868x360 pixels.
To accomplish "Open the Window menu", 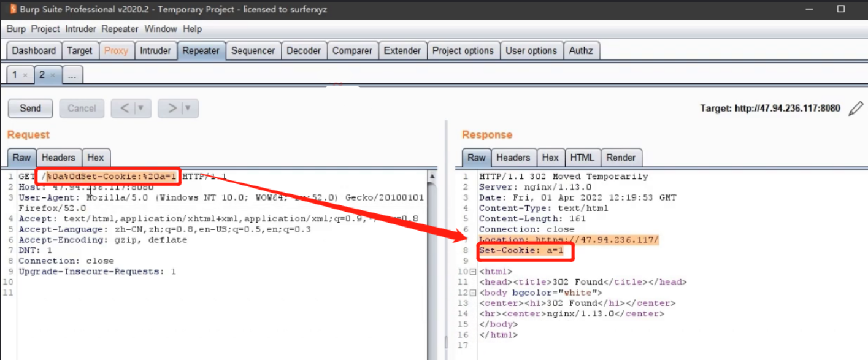I will [161, 29].
